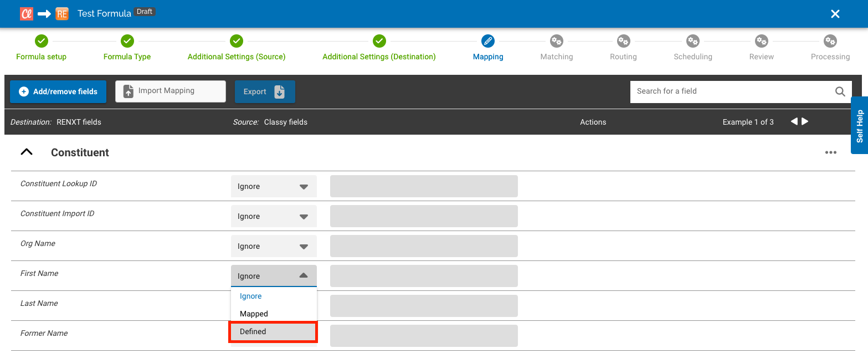Show next example with right arrow
The width and height of the screenshot is (868, 353).
click(x=805, y=121)
